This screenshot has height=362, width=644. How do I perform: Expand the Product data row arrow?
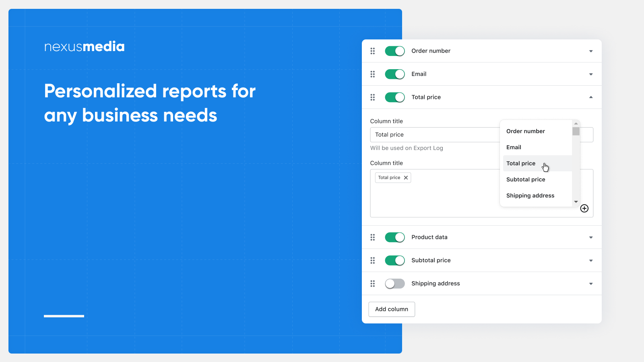(x=591, y=237)
